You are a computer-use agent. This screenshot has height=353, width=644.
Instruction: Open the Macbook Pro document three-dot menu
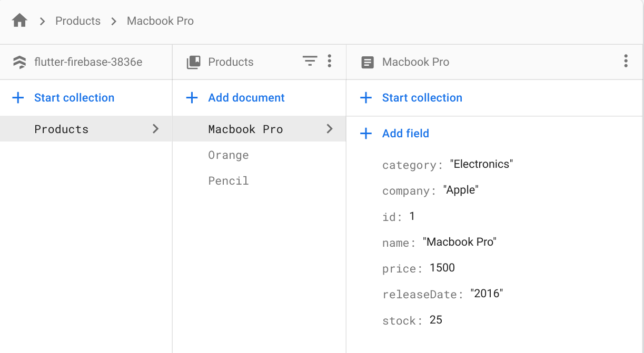(626, 62)
